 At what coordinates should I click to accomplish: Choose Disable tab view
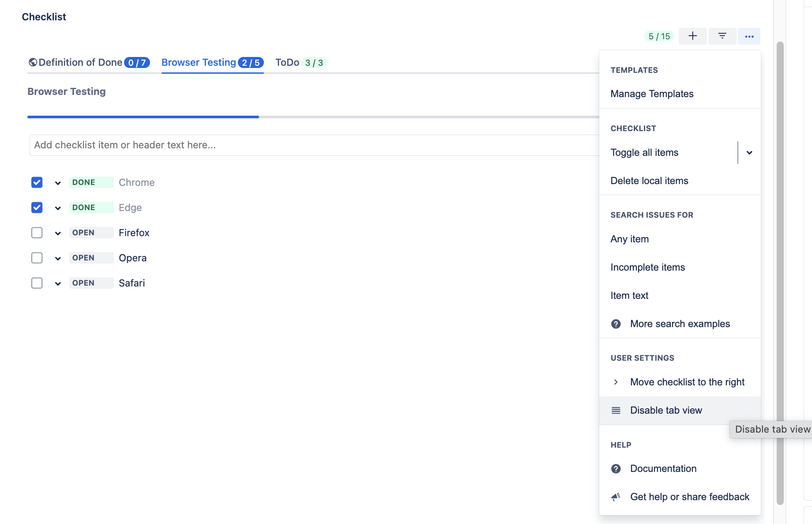coord(680,411)
